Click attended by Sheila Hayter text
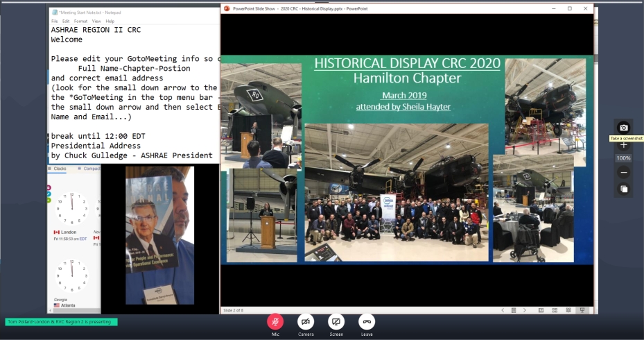Screen dimensions: 644x340 click(x=403, y=107)
